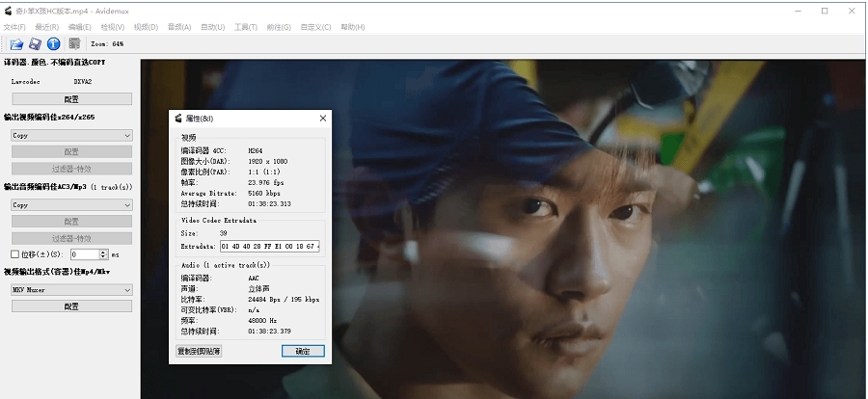Screen dimensions: 868x399
Task: Decrease the audio shift value with down arrow
Action: pyautogui.click(x=103, y=257)
